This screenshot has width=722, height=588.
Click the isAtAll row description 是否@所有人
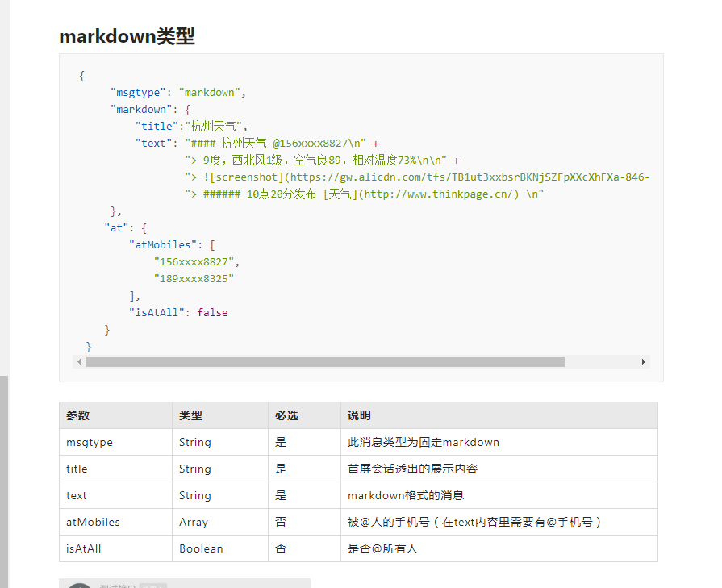[382, 548]
